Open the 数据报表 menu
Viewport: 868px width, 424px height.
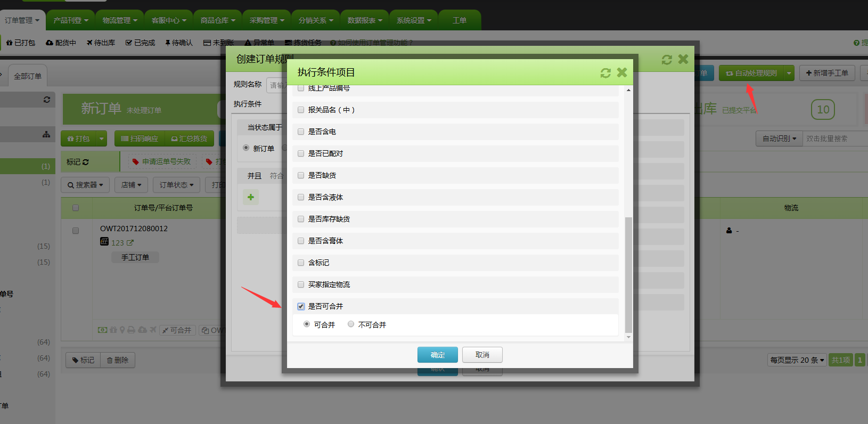(x=365, y=20)
